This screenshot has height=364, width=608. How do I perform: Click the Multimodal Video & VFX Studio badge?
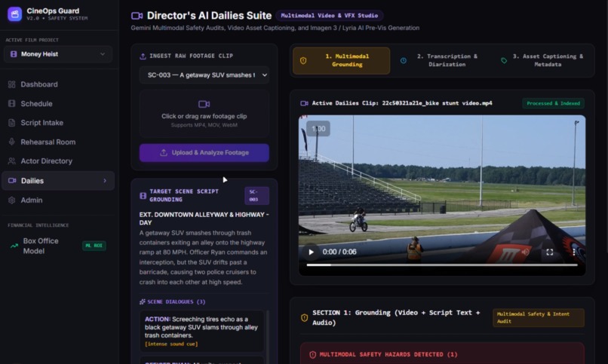pos(329,16)
